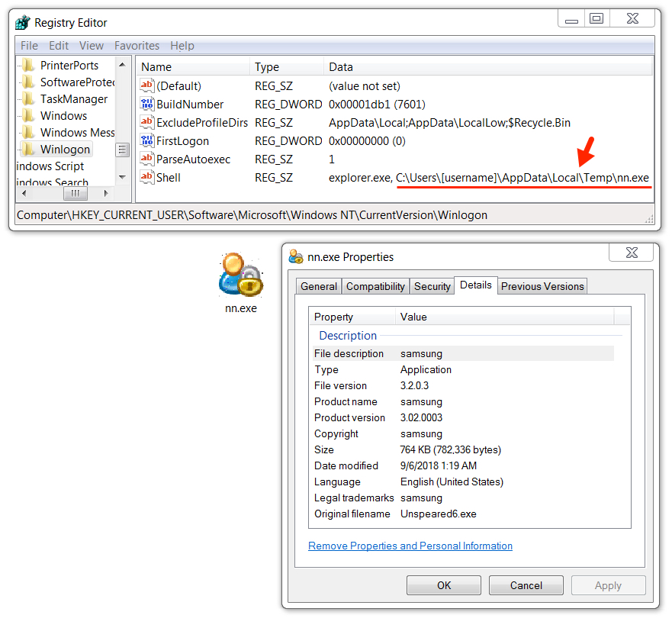Click the nn.exe desktop file icon
672x628 pixels.
[x=241, y=275]
